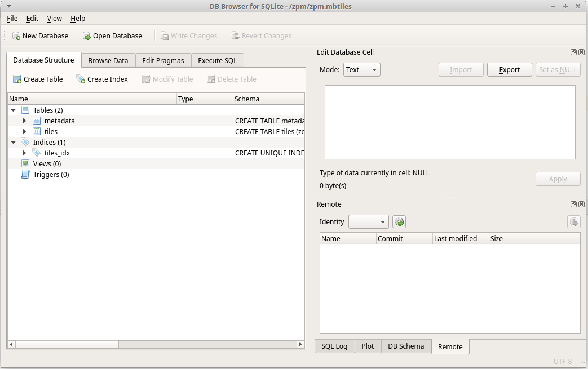Switch to the Edit Pragmas tab
Screen dimensions: 588x369
click(x=163, y=61)
